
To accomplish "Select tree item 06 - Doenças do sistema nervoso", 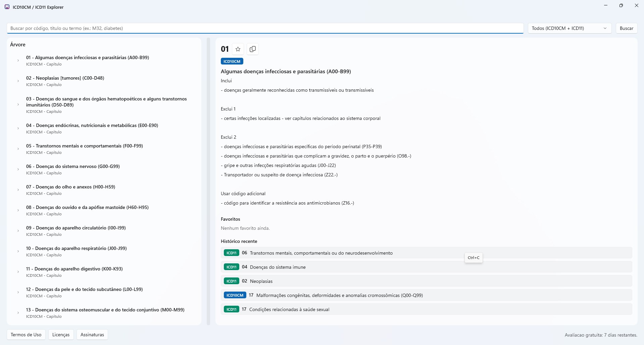I will (x=104, y=169).
